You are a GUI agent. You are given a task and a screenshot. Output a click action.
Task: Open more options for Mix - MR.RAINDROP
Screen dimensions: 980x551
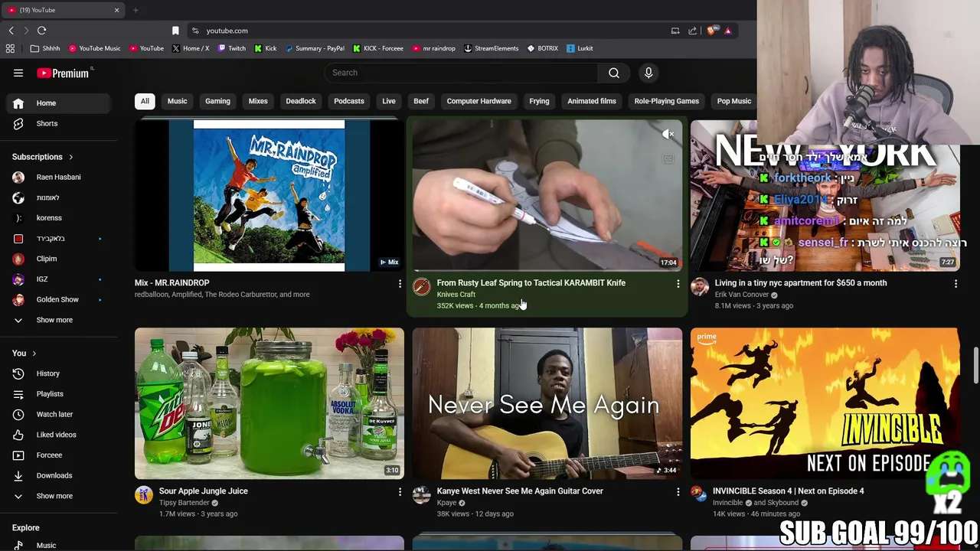[x=400, y=284]
